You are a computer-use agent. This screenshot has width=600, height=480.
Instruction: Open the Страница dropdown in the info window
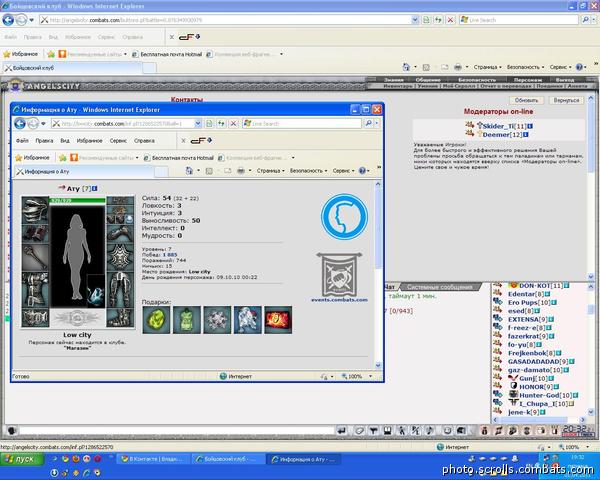pyautogui.click(x=271, y=171)
